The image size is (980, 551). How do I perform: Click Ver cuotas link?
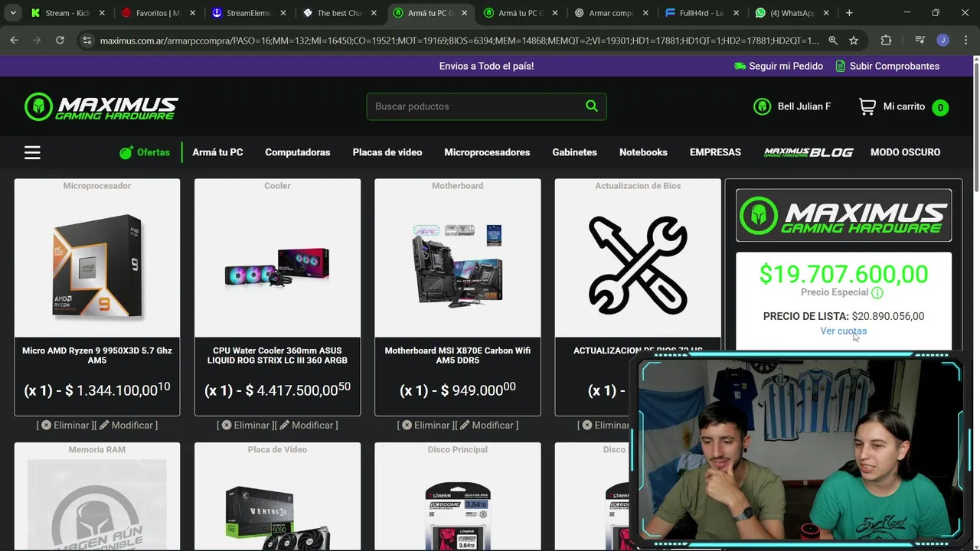point(843,331)
